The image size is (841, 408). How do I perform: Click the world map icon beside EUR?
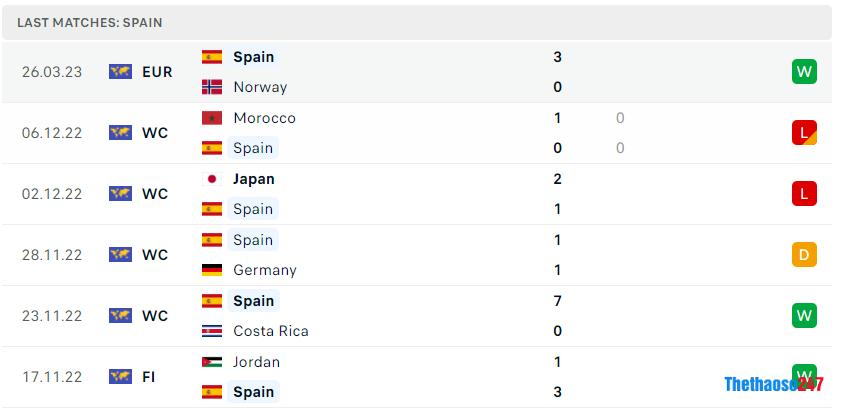point(121,71)
